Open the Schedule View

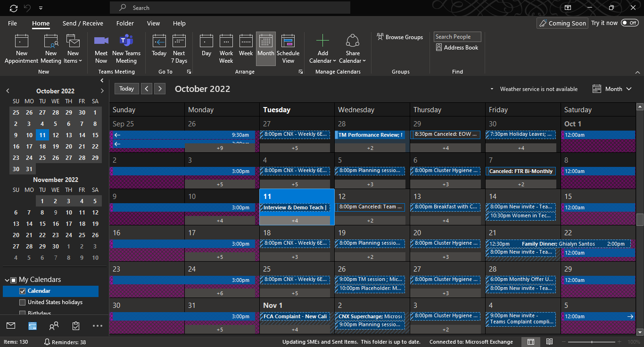(288, 49)
